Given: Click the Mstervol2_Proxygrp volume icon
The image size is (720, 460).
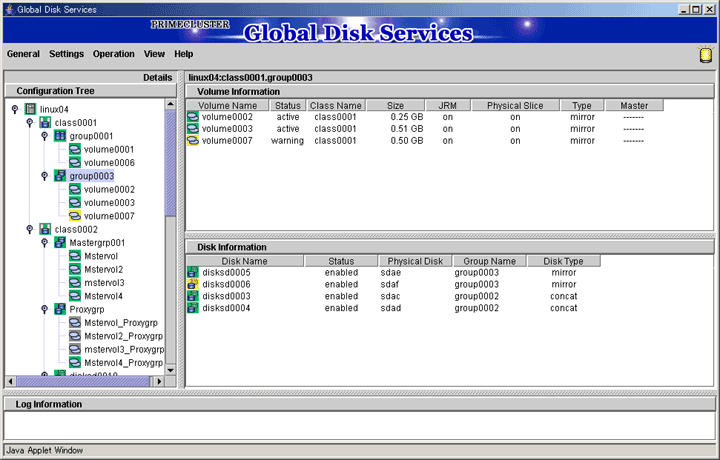Looking at the screenshot, I should point(75,336).
